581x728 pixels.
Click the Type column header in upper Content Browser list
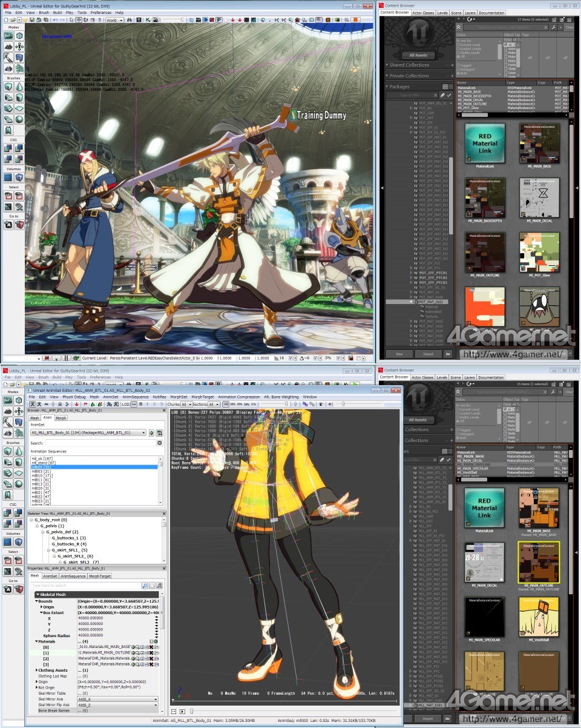pyautogui.click(x=521, y=82)
